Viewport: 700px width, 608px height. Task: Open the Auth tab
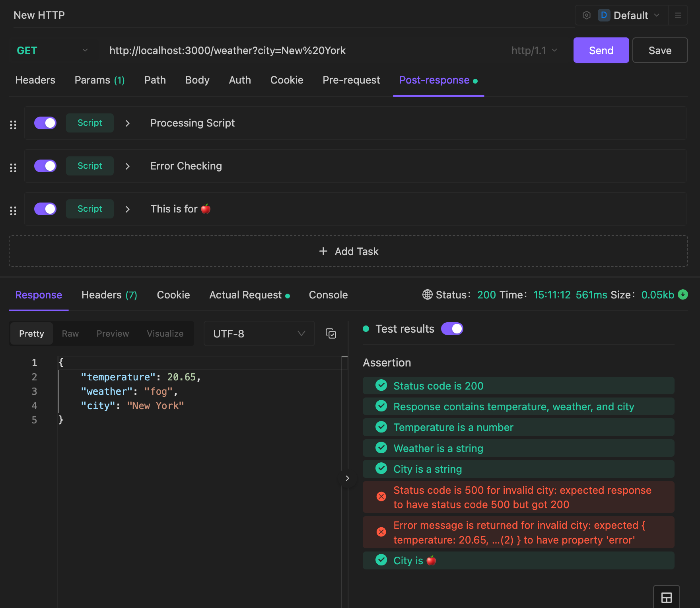click(240, 80)
